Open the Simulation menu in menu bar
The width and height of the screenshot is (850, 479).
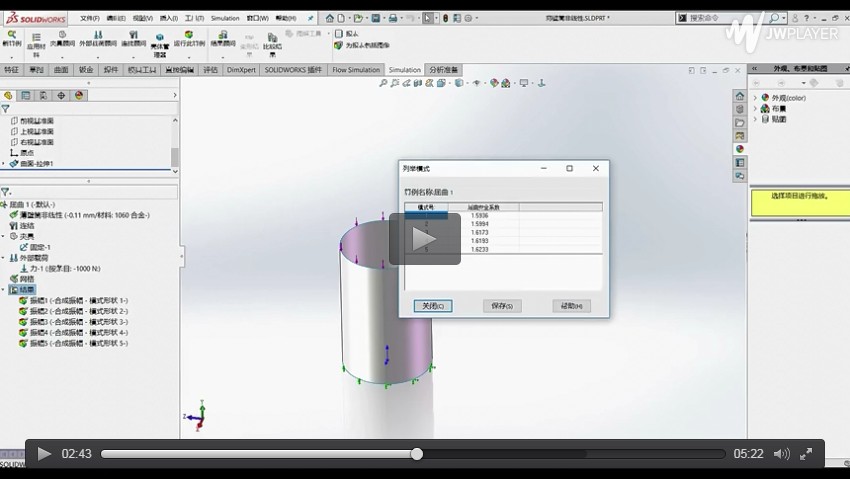pos(225,18)
